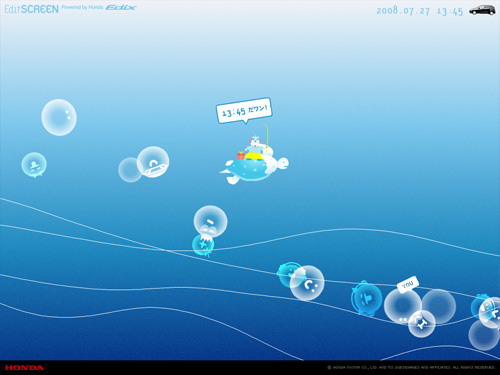Pop the large empty bubble with two highlights

(x=59, y=117)
